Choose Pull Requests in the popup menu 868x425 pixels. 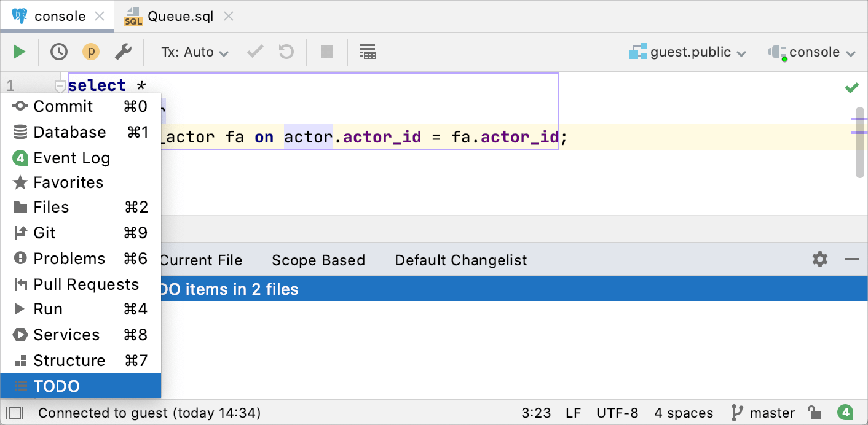pos(86,284)
